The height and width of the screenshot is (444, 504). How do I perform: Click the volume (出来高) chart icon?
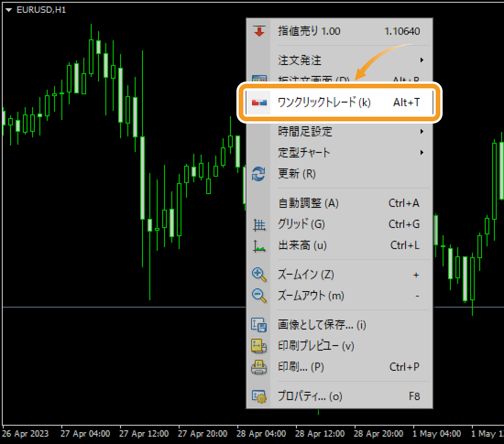259,245
